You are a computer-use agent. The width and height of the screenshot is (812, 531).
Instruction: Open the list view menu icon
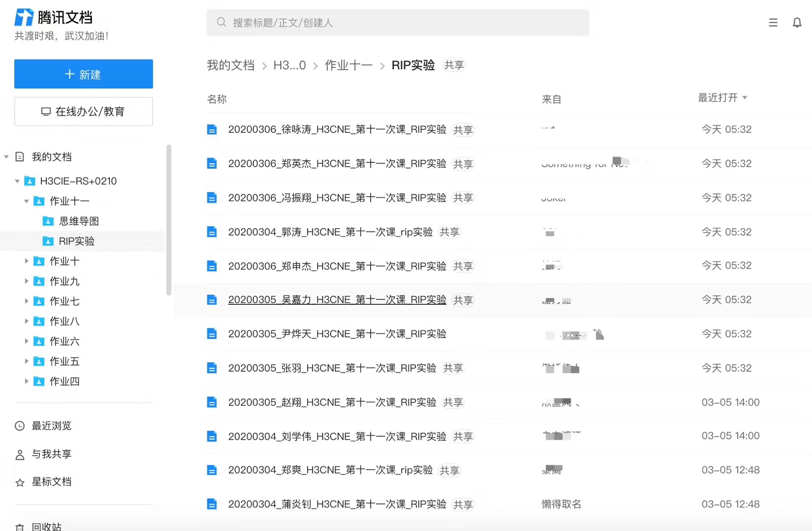tap(773, 23)
